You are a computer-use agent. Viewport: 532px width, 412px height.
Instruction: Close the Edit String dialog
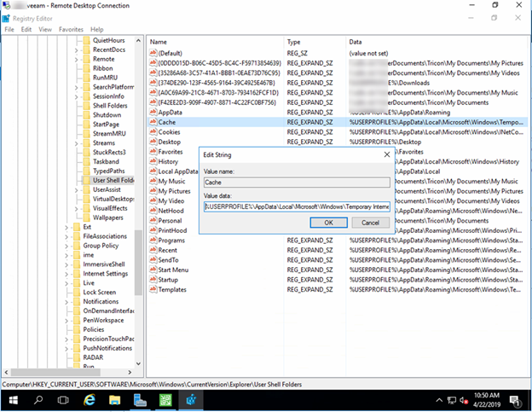point(387,154)
